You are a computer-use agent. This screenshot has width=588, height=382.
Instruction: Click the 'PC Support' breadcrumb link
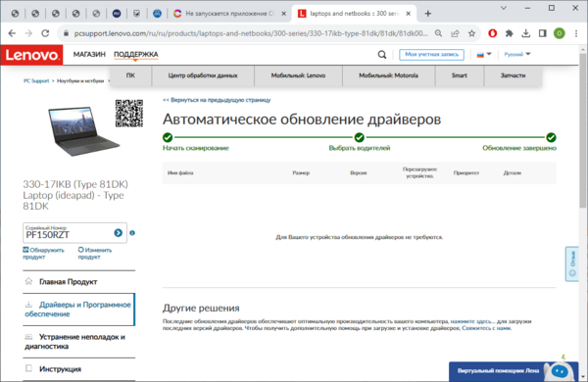point(36,81)
